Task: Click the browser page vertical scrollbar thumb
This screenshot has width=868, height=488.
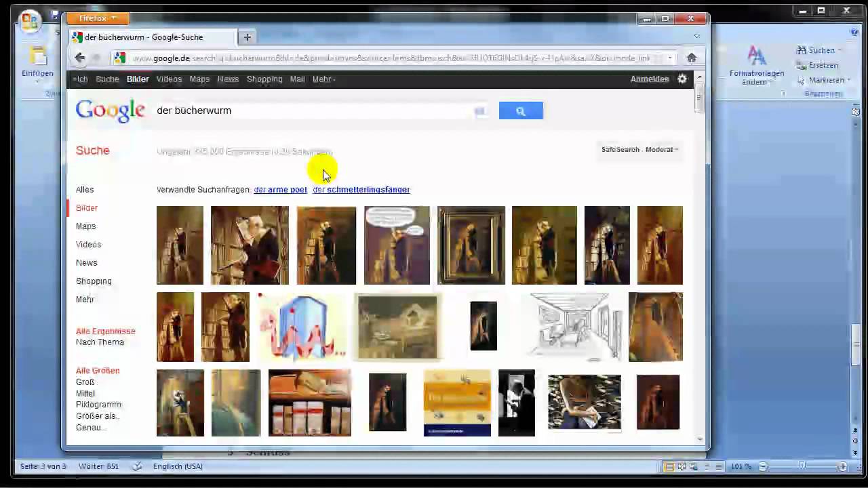Action: click(x=700, y=99)
